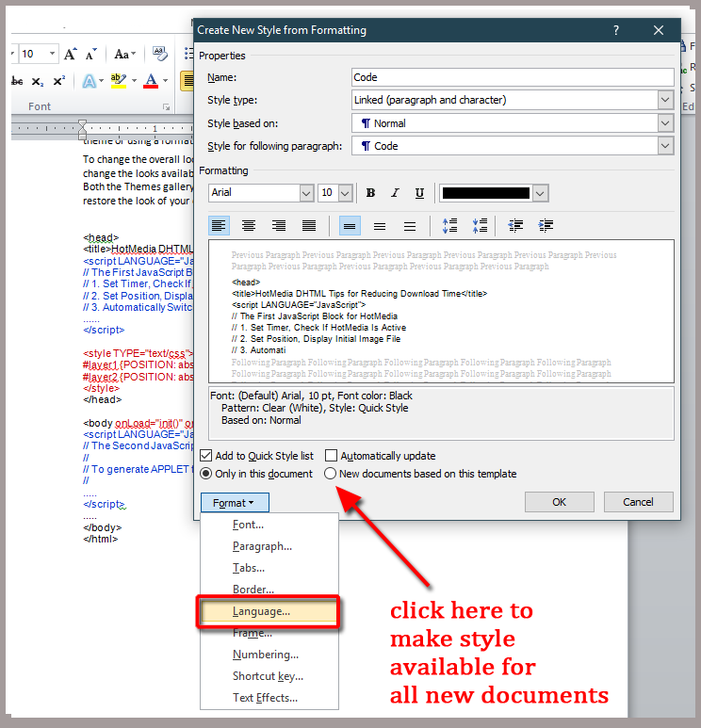Apply subscript in ribbon
This screenshot has width=701, height=728.
(38, 82)
